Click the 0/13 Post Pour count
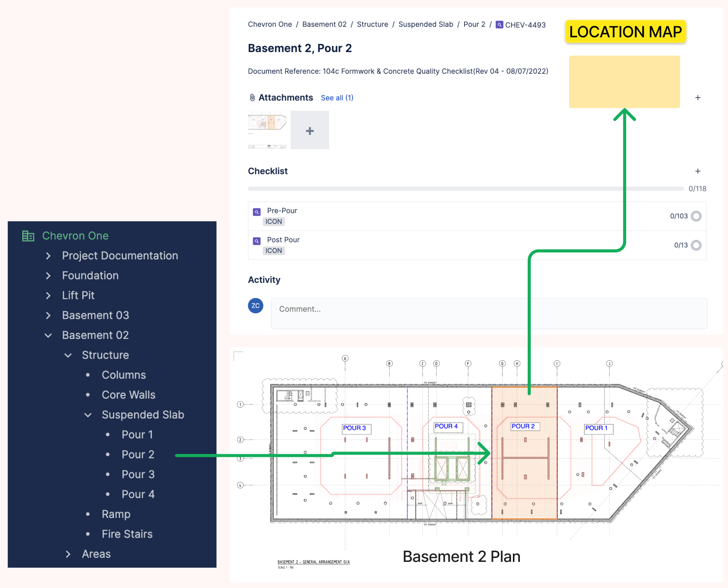728x588 pixels. click(681, 245)
